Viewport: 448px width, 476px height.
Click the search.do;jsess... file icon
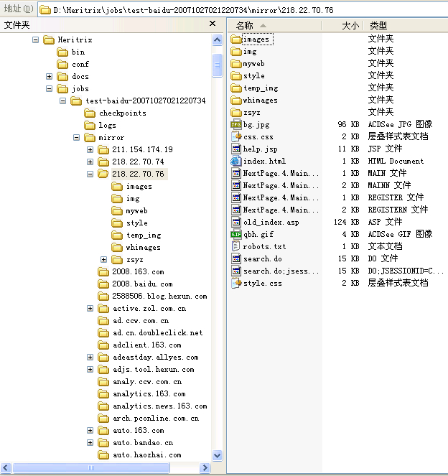(x=236, y=271)
